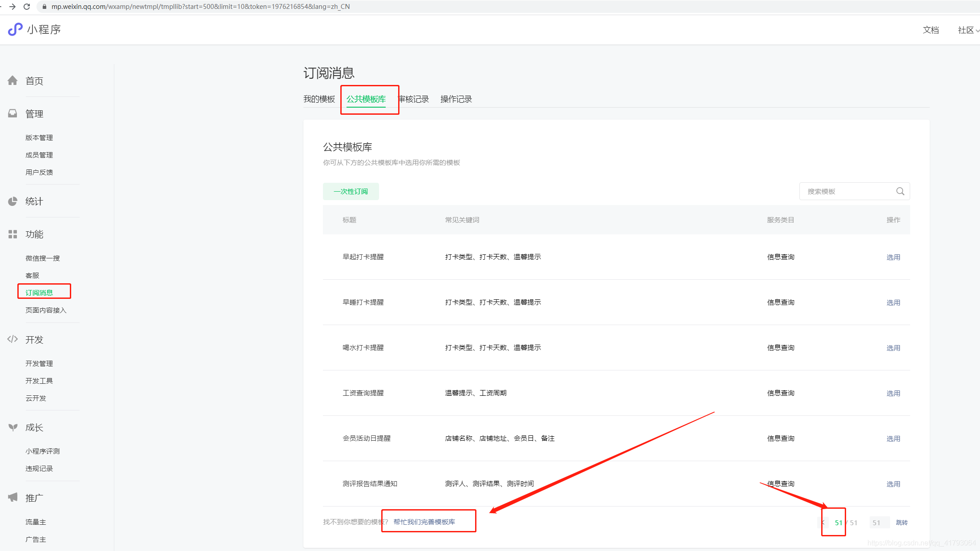Click the 工资查询提醒 template title
This screenshot has height=551, width=980.
[x=363, y=393]
